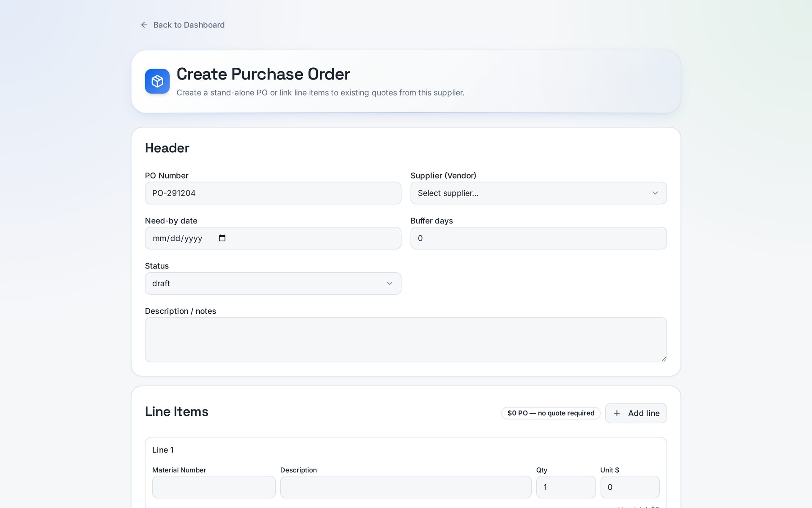Click the stand-alone PO subtitle text
The width and height of the screenshot is (812, 508).
320,93
